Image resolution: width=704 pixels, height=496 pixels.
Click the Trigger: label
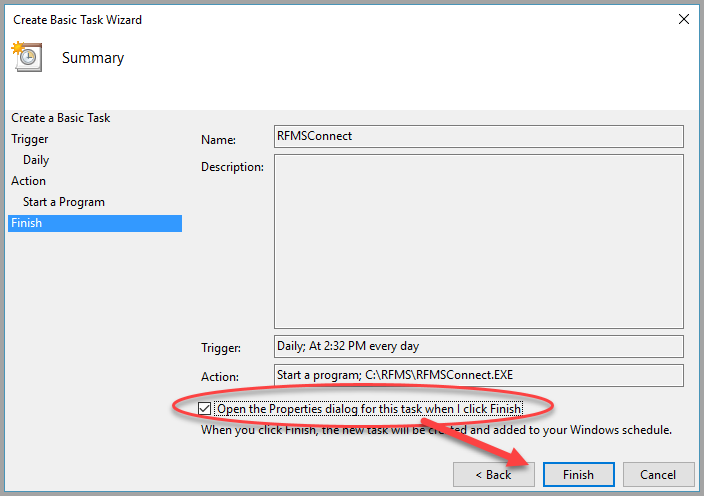coord(221,348)
